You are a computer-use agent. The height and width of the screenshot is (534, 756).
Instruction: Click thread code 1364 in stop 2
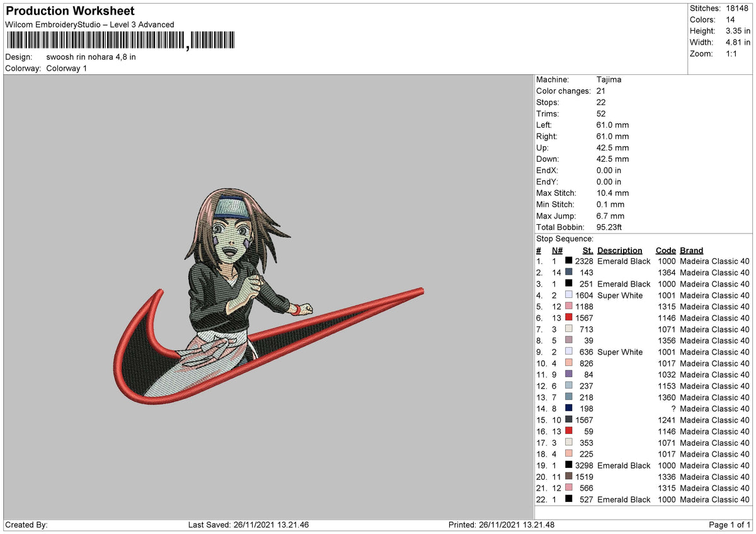coord(667,272)
